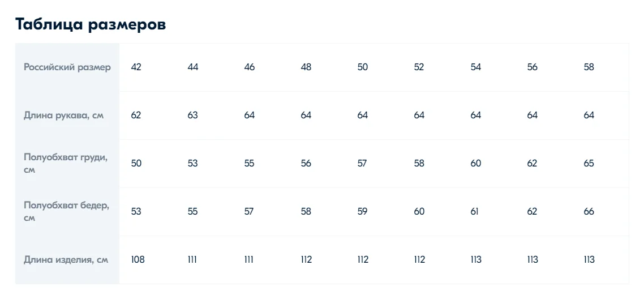Image resolution: width=644 pixels, height=299 pixels.
Task: Click the 'Таблица размеров' heading
Action: coord(91,25)
